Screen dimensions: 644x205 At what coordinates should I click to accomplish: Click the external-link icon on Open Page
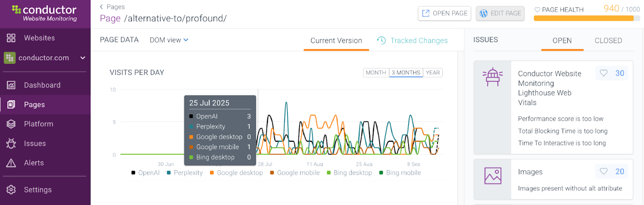point(426,13)
